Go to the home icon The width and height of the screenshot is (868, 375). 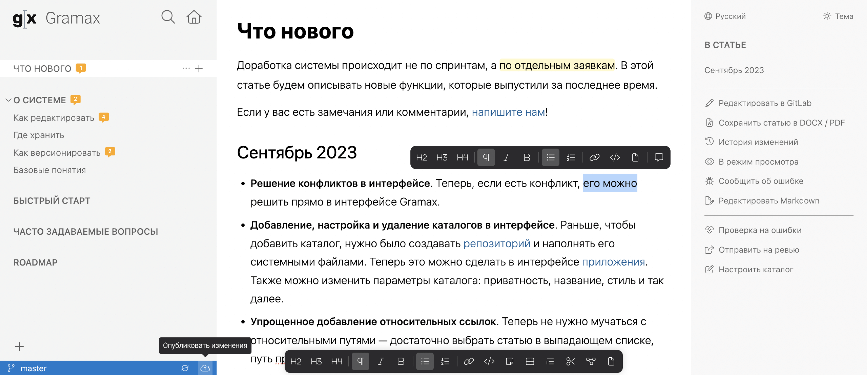[x=194, y=17]
